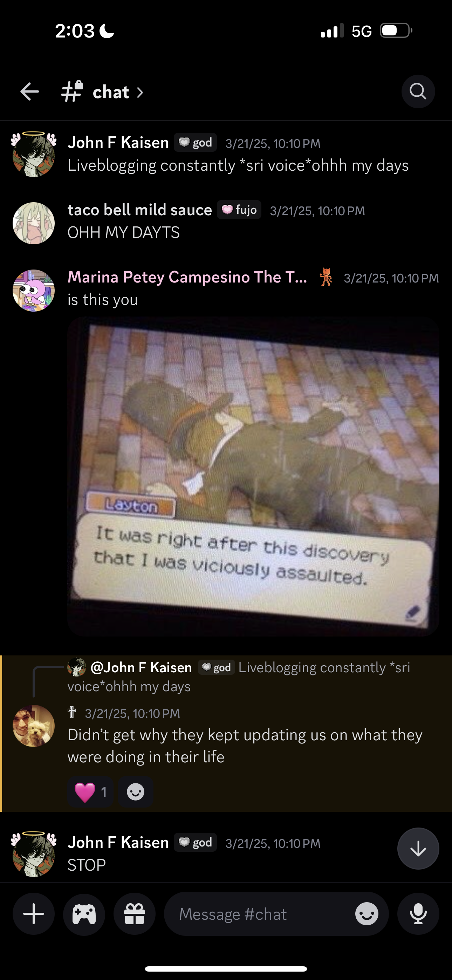Open Marina Petey Campesino username
The image size is (452, 980).
187,277
